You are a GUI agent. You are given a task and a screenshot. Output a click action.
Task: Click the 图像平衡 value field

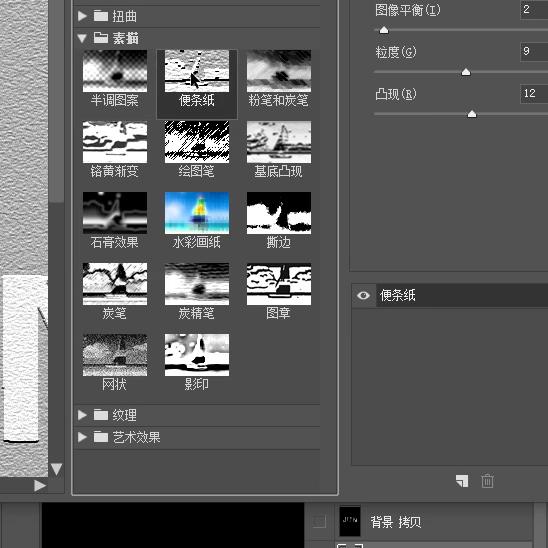point(534,9)
